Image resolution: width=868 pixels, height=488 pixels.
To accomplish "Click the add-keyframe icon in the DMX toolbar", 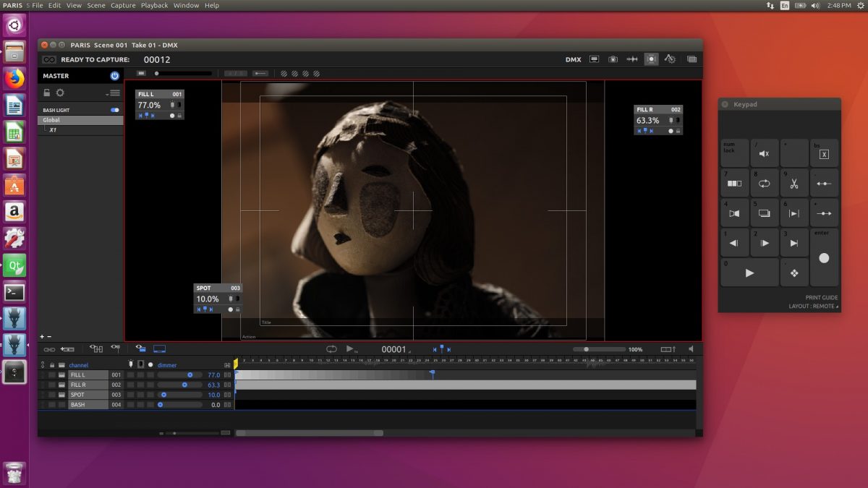I will 67,348.
